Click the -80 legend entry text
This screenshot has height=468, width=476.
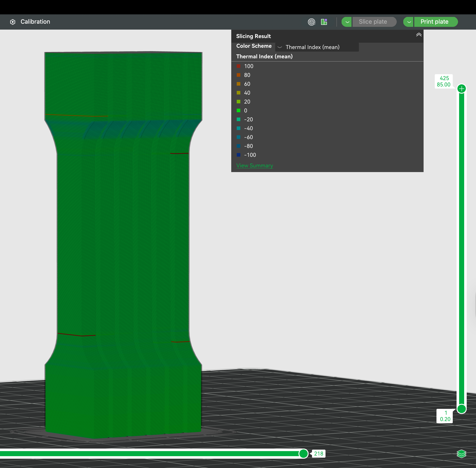pos(248,146)
